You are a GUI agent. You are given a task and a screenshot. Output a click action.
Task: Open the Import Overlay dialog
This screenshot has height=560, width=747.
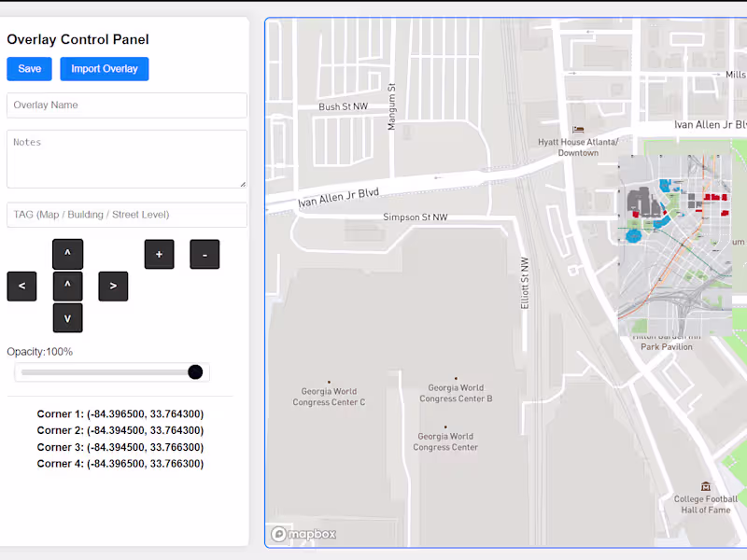pyautogui.click(x=104, y=69)
